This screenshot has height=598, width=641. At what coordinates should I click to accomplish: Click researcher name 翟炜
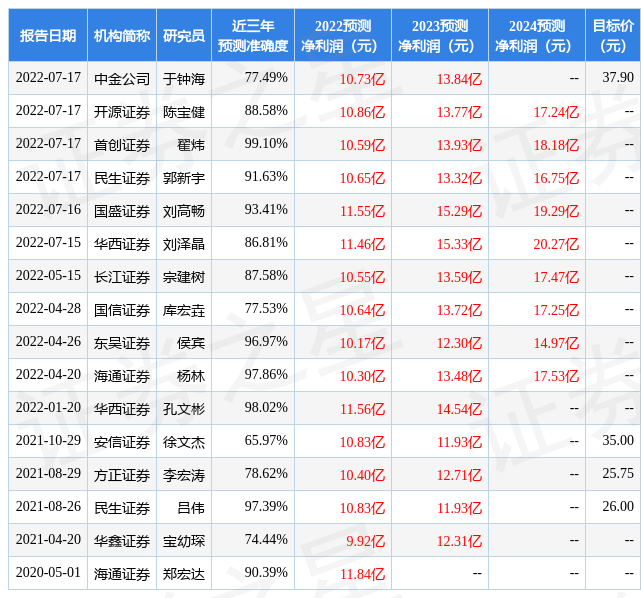[x=191, y=145]
